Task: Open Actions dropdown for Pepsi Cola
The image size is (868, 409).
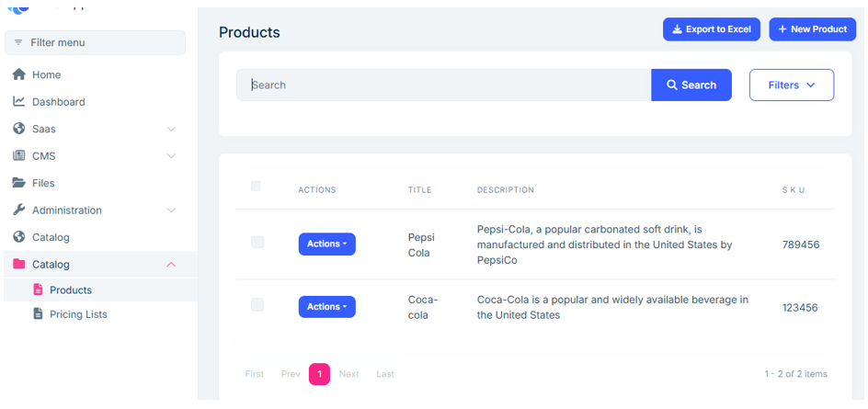Action: point(326,244)
